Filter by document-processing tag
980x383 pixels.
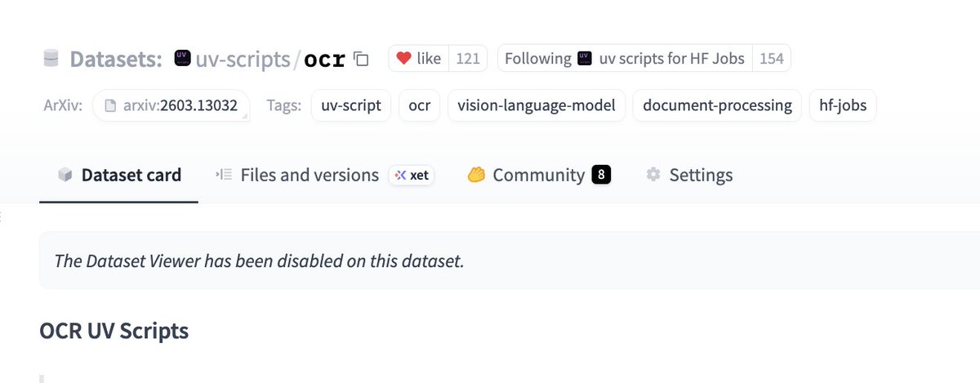click(x=717, y=105)
